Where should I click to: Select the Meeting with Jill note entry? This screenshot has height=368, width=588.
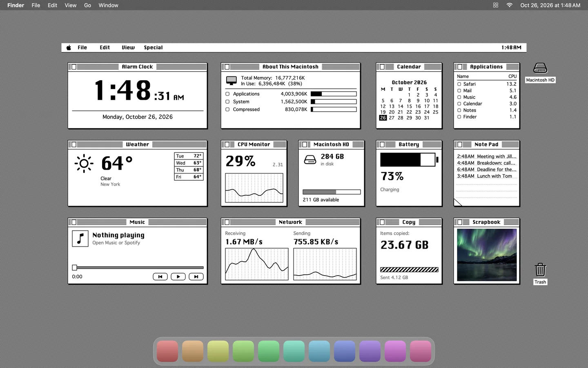pos(487,157)
